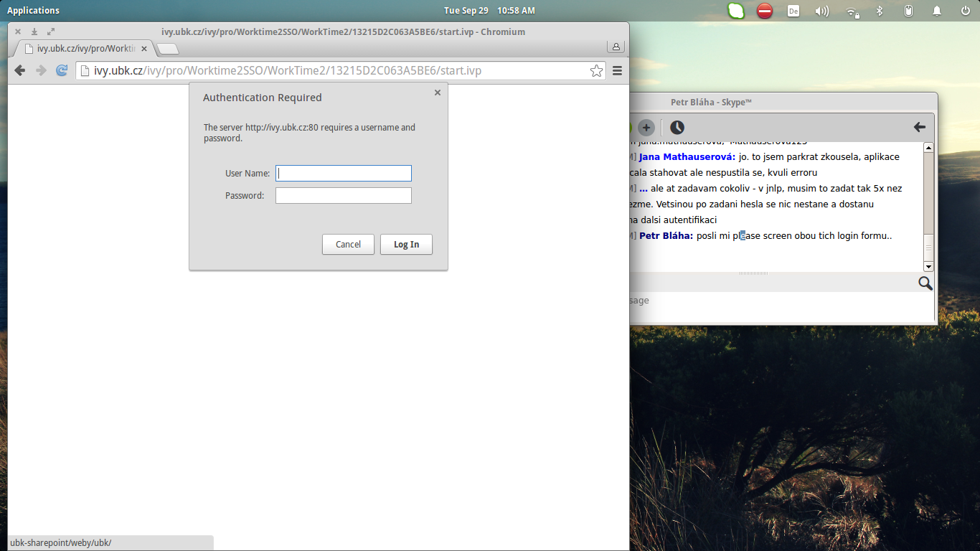Click the Petr Bláha - Skype title bar
Screen dimensions: 980x551
coord(783,103)
